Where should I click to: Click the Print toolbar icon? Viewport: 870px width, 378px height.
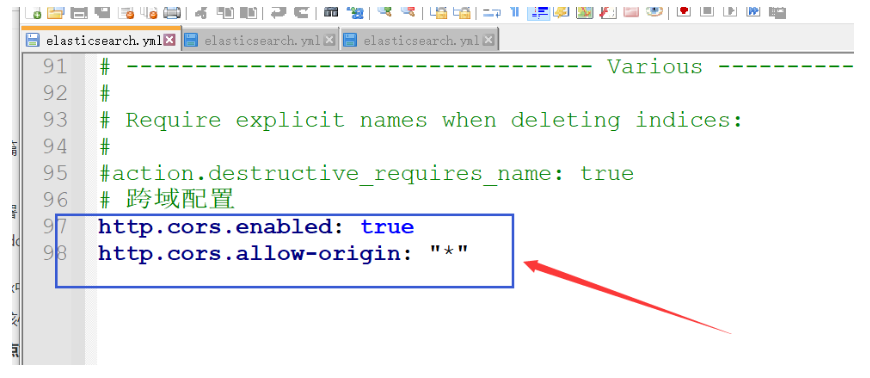click(172, 12)
